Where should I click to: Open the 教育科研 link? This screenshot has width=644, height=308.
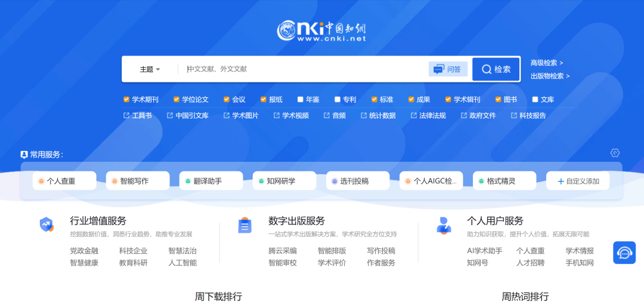point(134,263)
